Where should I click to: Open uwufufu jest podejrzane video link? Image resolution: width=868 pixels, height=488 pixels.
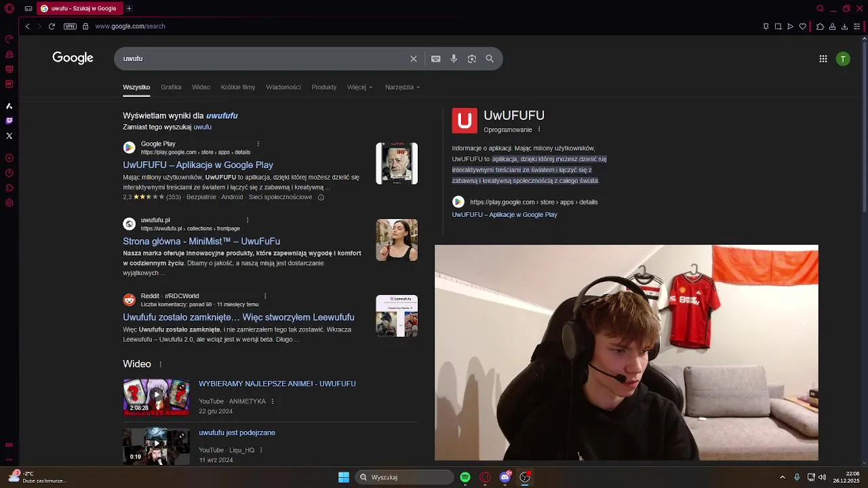point(237,432)
